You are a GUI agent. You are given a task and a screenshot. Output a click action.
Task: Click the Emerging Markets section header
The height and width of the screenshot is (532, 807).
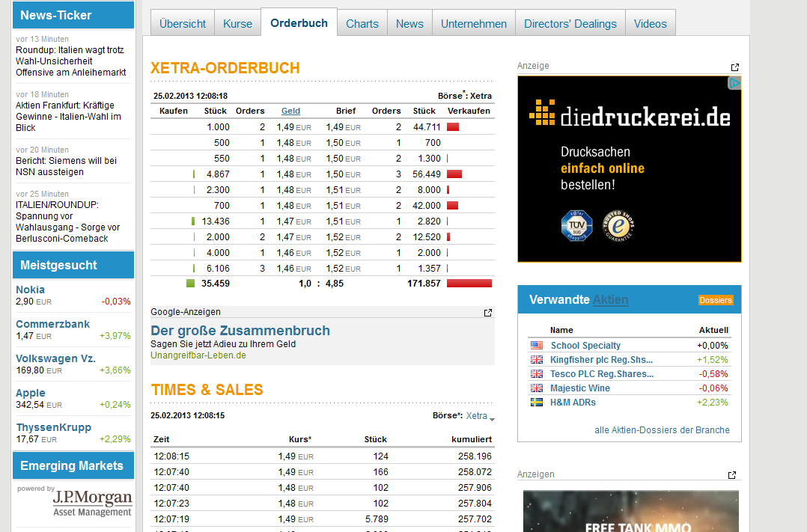click(x=73, y=465)
